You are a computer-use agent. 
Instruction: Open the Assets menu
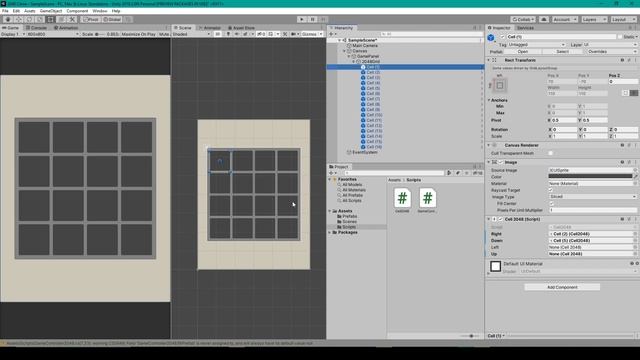coord(30,11)
